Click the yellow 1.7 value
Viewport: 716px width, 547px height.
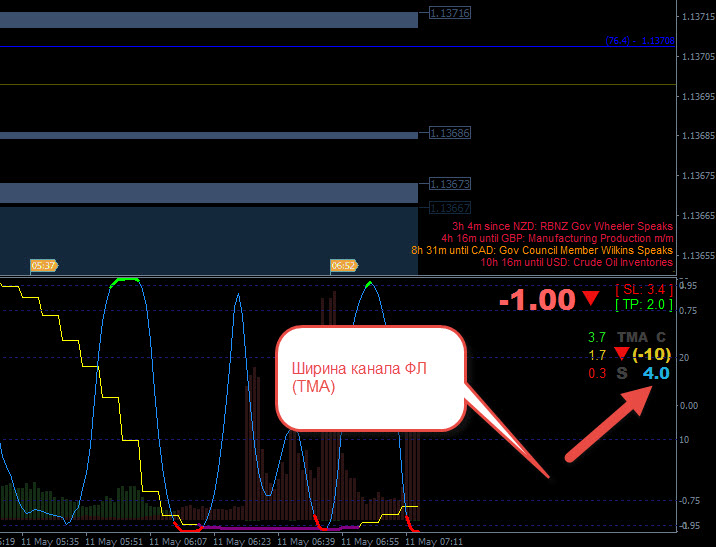tap(596, 355)
